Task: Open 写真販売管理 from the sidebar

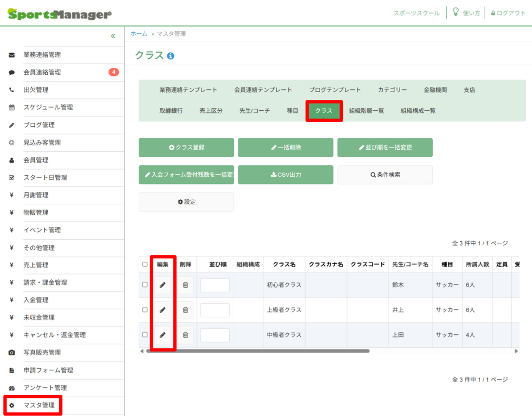Action: click(x=42, y=353)
